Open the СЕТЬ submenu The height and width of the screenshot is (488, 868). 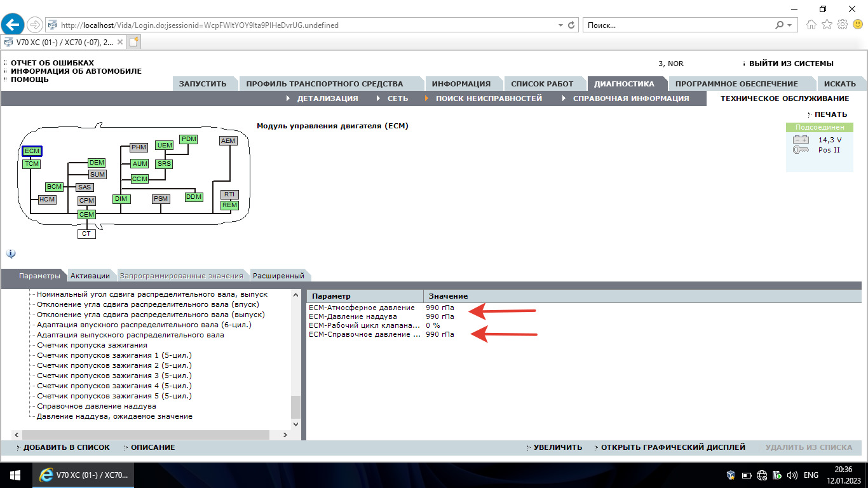(x=398, y=98)
